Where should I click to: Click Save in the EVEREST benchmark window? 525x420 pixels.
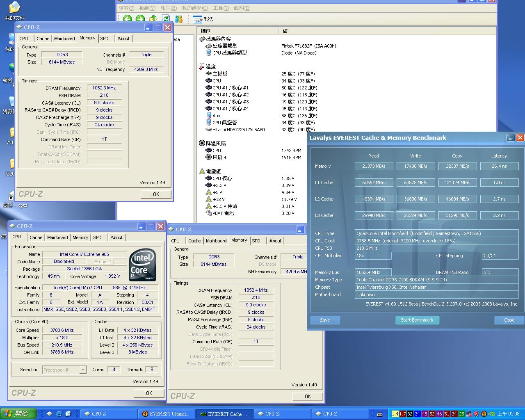[325, 320]
